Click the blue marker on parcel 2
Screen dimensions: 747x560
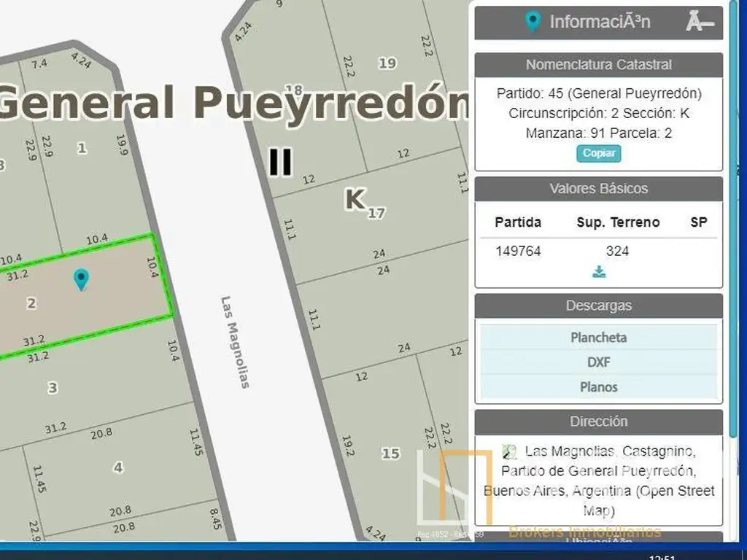tap(81, 279)
